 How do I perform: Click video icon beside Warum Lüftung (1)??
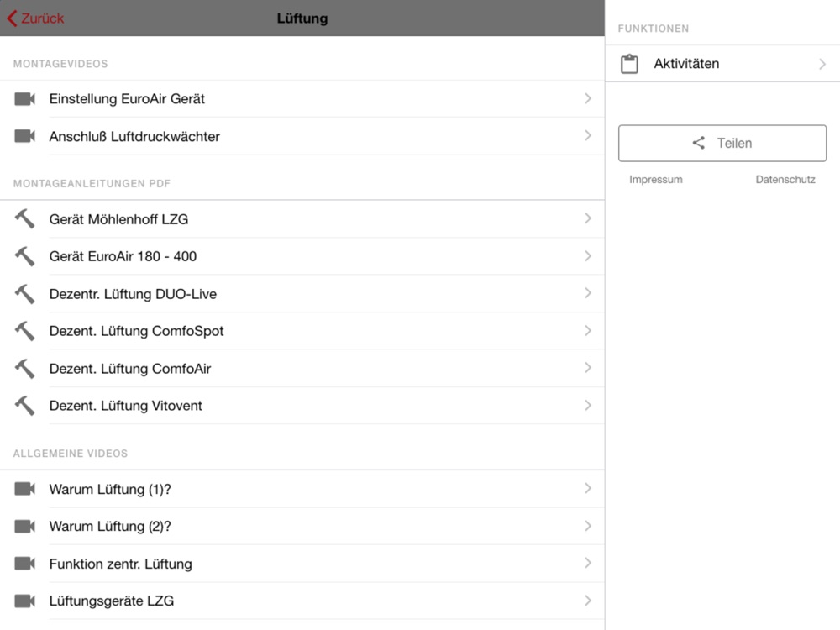coord(24,489)
